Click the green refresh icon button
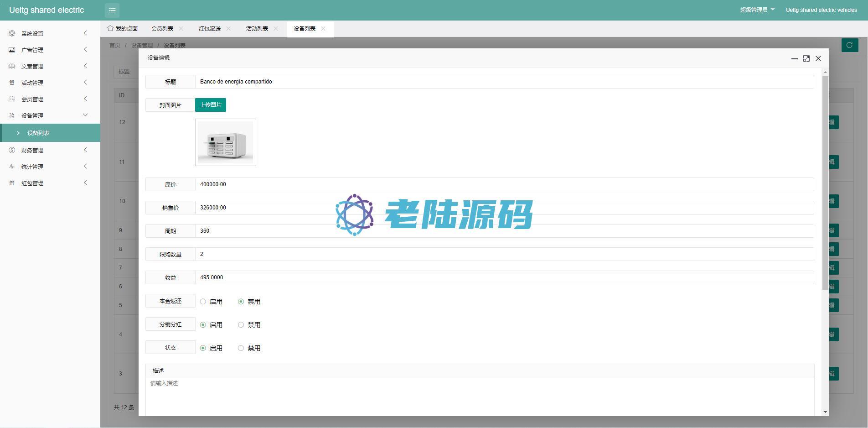Viewport: 868px width, 428px height. (x=849, y=45)
